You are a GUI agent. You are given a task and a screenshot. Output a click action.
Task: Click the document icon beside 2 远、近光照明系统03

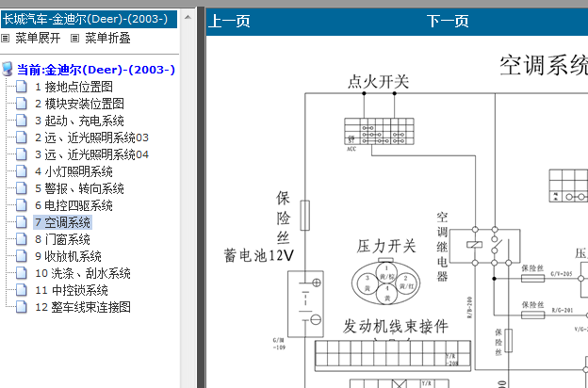click(22, 137)
